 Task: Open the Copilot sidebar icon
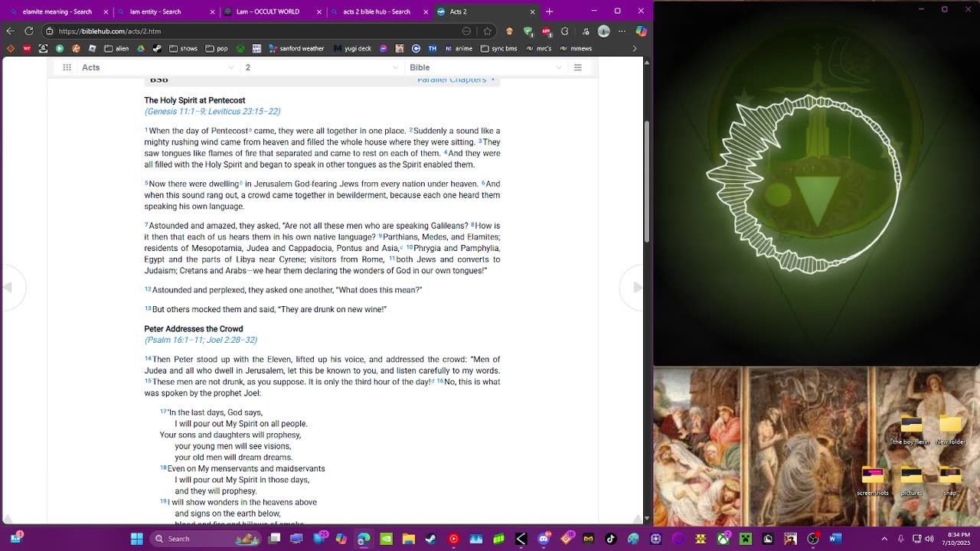tap(642, 31)
